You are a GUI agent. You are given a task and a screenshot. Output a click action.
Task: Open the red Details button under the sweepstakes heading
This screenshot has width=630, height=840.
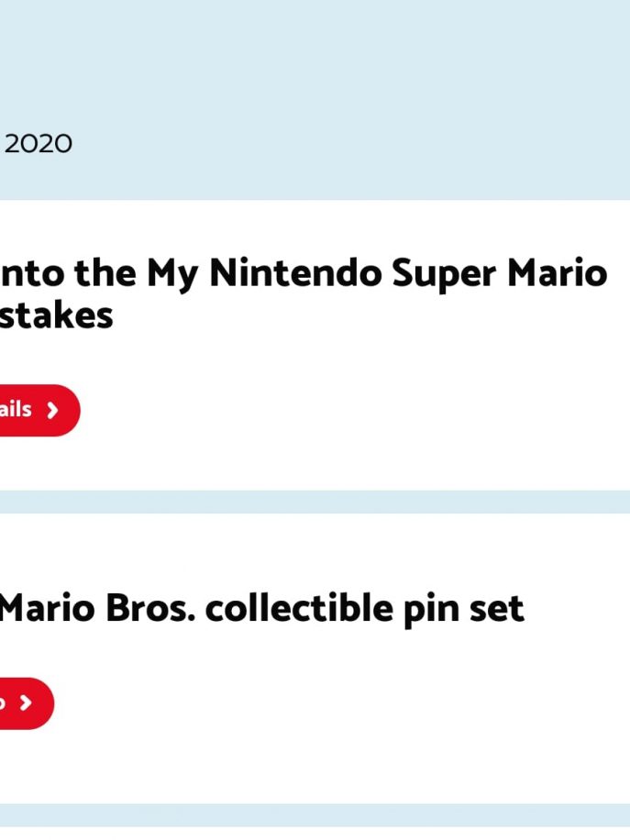(39, 410)
